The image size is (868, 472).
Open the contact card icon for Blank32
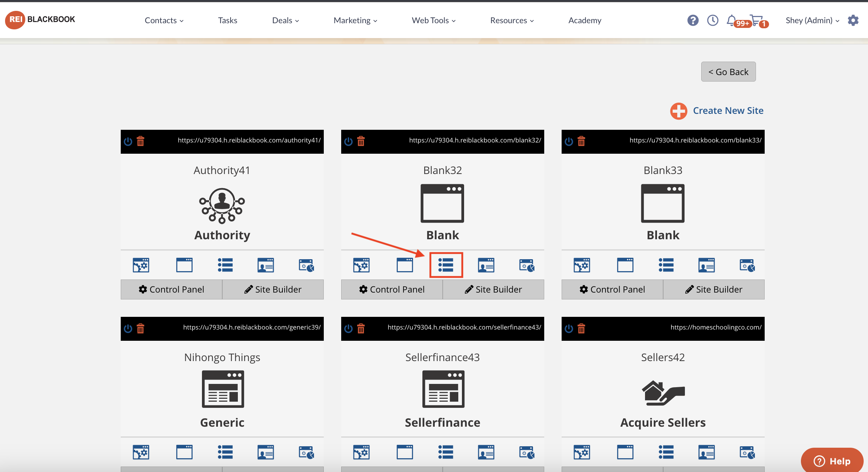point(486,265)
